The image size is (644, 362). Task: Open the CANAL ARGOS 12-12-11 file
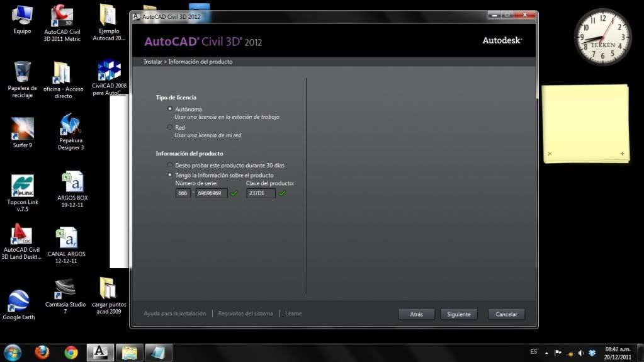[x=66, y=246]
